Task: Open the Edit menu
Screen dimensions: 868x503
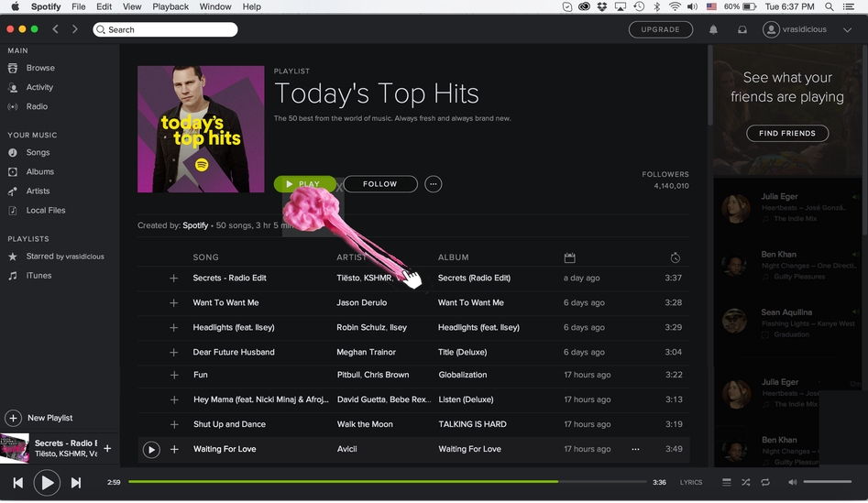Action: click(x=104, y=6)
